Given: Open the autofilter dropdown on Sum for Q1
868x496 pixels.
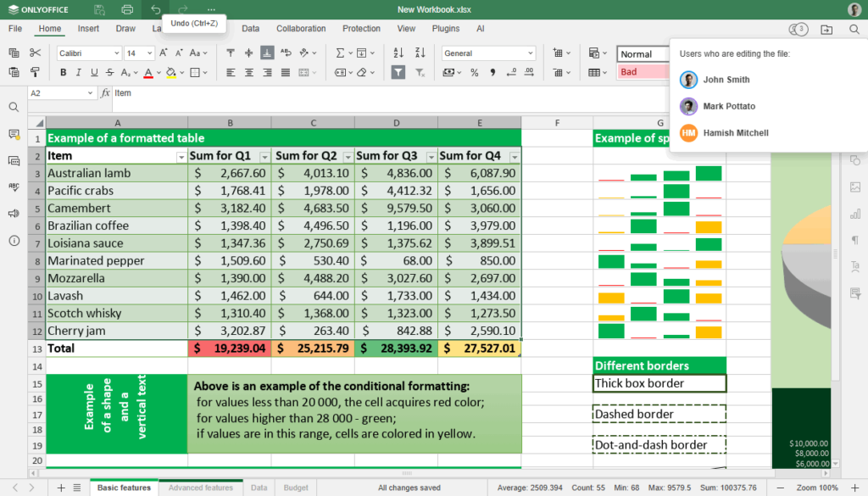Looking at the screenshot, I should click(x=264, y=156).
